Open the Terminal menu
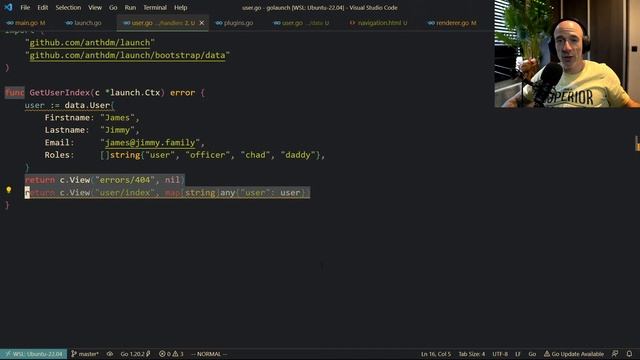This screenshot has height=360, width=640. [155, 7]
